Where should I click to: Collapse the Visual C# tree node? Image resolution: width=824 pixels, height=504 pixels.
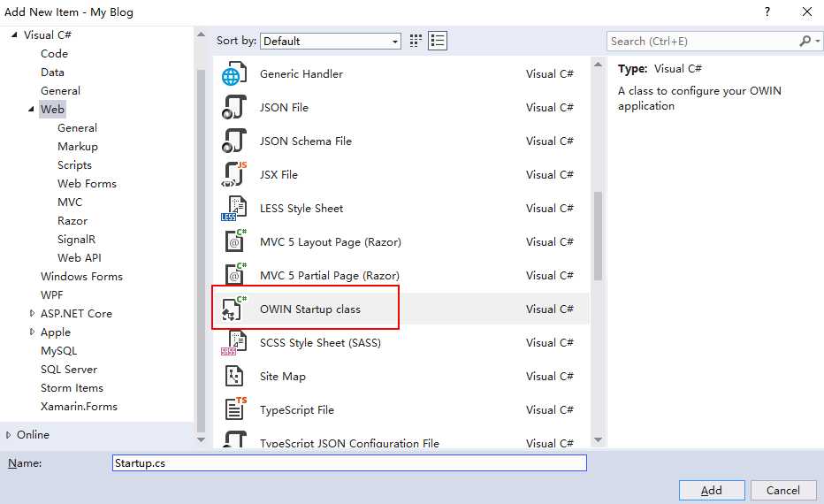point(14,34)
